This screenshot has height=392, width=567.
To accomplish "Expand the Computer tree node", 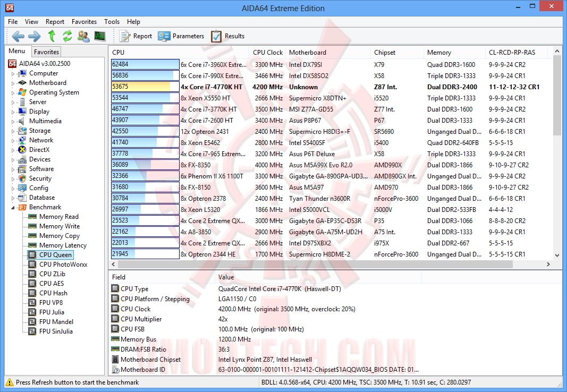I will [13, 74].
